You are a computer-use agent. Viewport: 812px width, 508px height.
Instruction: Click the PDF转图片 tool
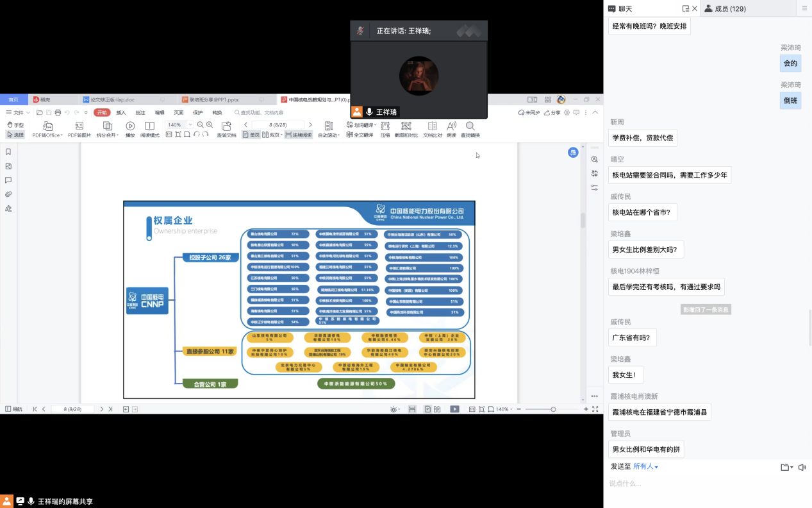(79, 130)
